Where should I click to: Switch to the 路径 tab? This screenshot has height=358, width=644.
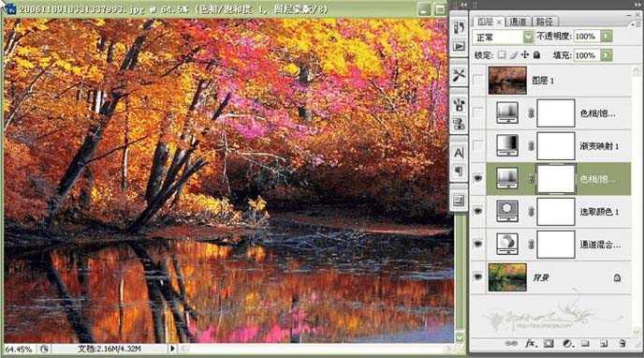(544, 22)
